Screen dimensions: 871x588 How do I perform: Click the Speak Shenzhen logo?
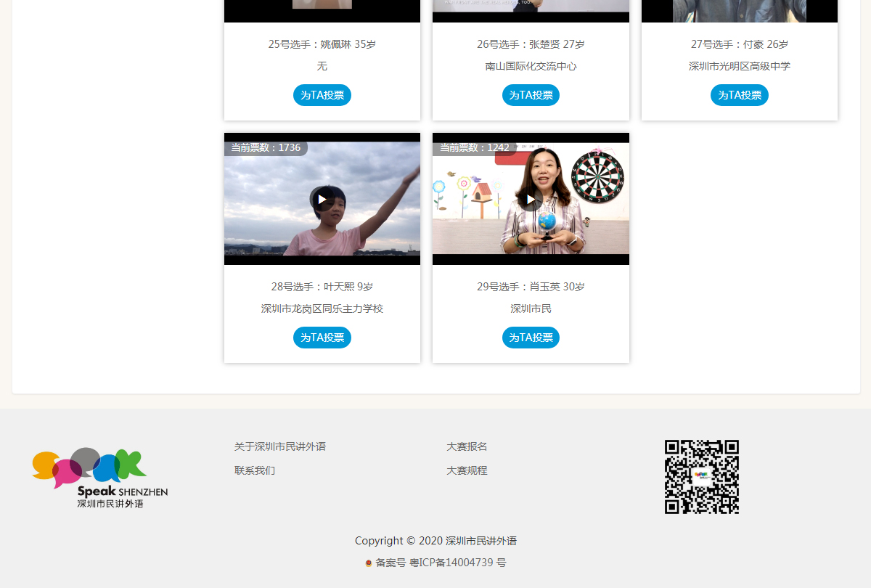pos(100,477)
